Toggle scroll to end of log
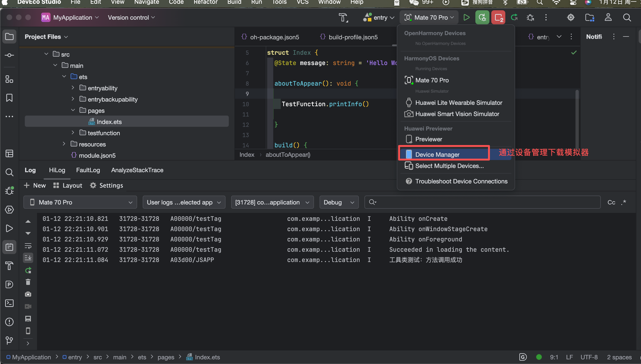 click(28, 258)
